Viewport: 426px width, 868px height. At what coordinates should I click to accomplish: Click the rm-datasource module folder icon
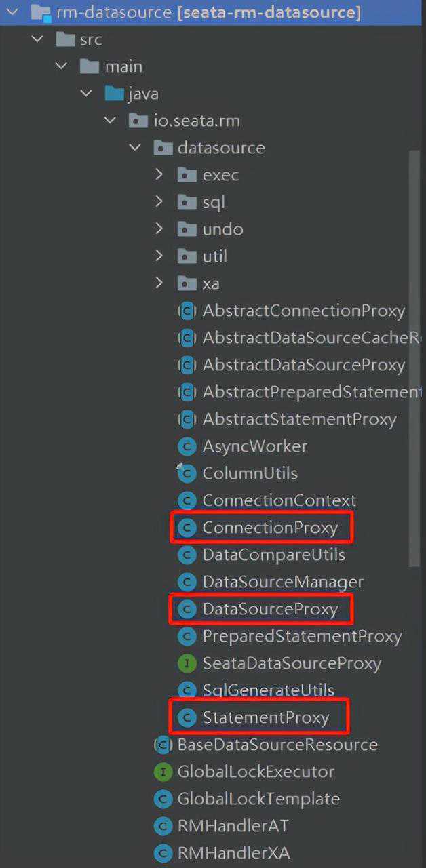[x=41, y=12]
